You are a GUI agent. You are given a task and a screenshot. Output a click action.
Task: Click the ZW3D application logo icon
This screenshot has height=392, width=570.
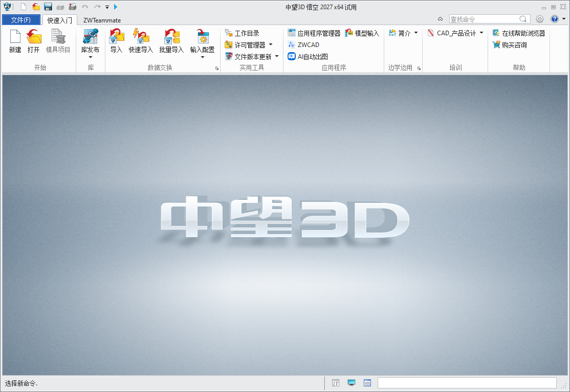(7, 7)
